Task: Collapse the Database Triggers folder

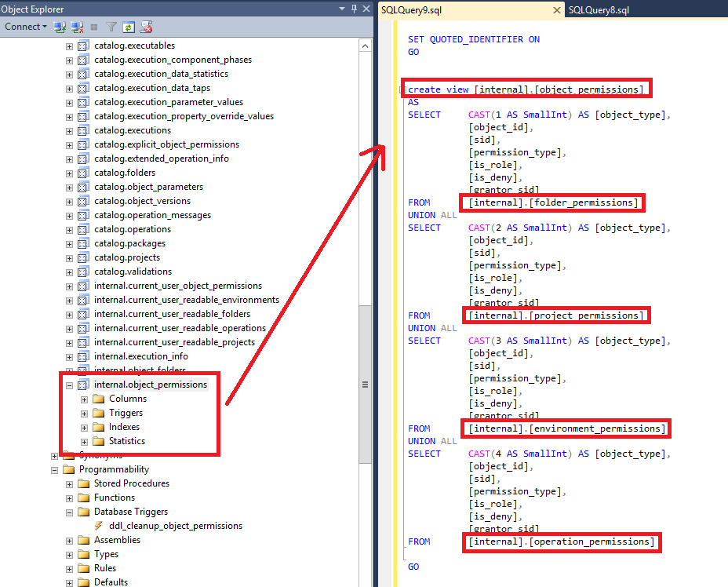Action: [x=70, y=512]
